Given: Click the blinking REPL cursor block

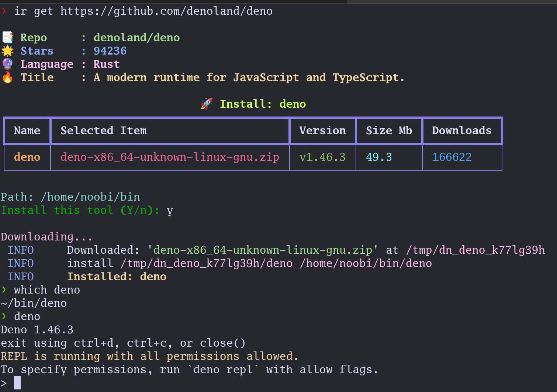Looking at the screenshot, I should [17, 382].
